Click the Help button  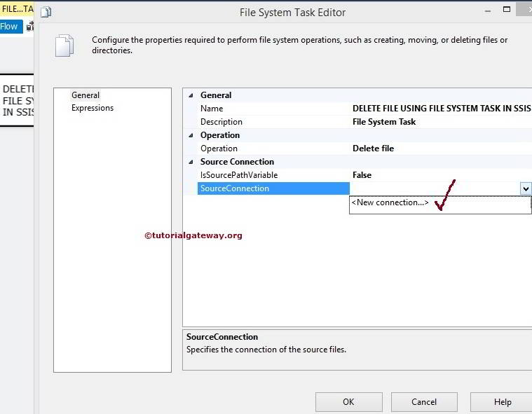[502, 402]
